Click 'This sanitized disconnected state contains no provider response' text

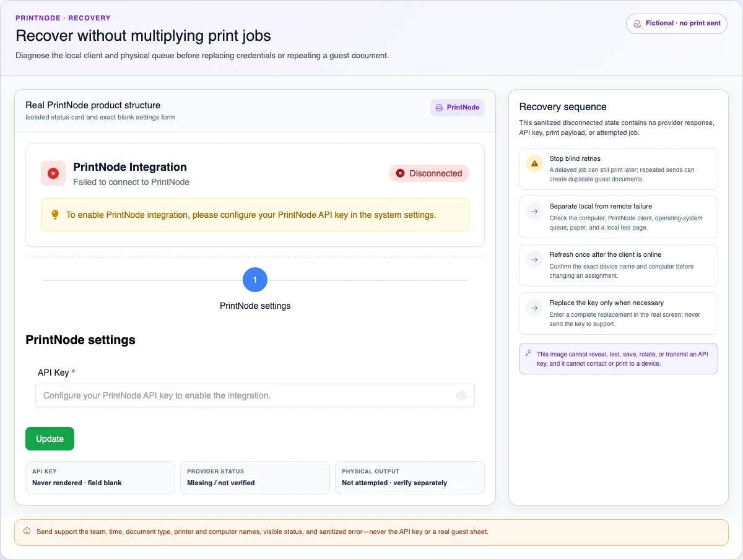pyautogui.click(x=617, y=127)
